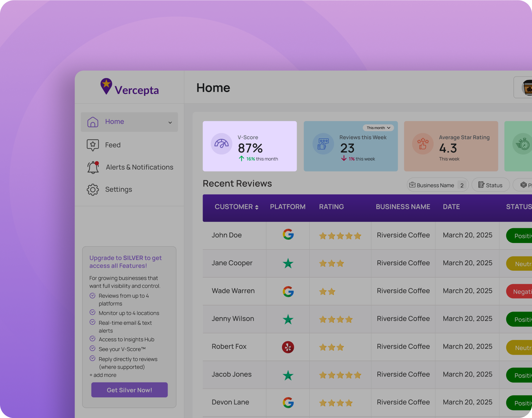Click Google platform icon for John Doe
Image resolution: width=532 pixels, height=418 pixels.
[x=288, y=234]
